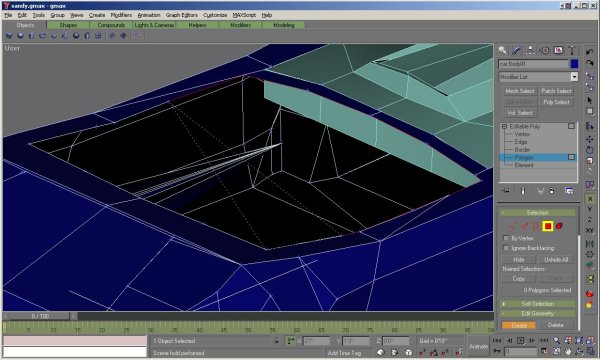Open the Modifiers menu
Image resolution: width=600 pixels, height=360 pixels.
(x=121, y=15)
